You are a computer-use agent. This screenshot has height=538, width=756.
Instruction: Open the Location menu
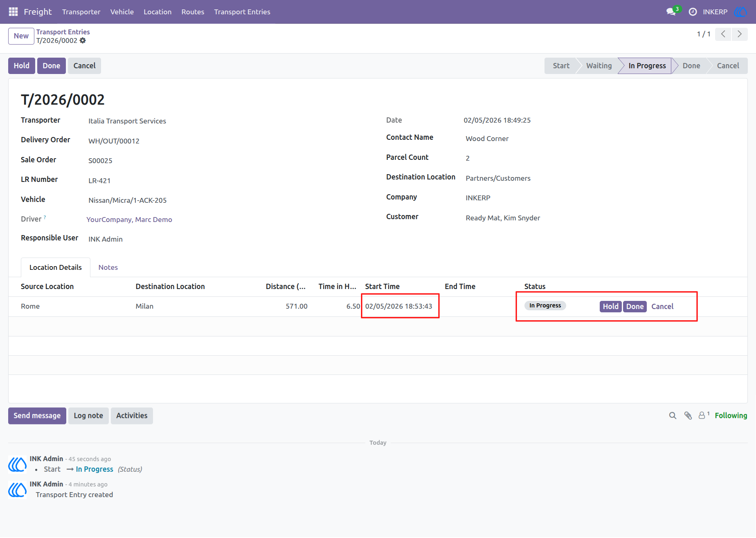pos(157,12)
